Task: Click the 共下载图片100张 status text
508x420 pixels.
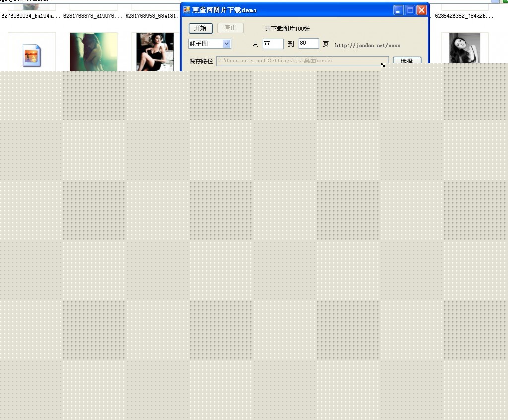Action: 287,28
